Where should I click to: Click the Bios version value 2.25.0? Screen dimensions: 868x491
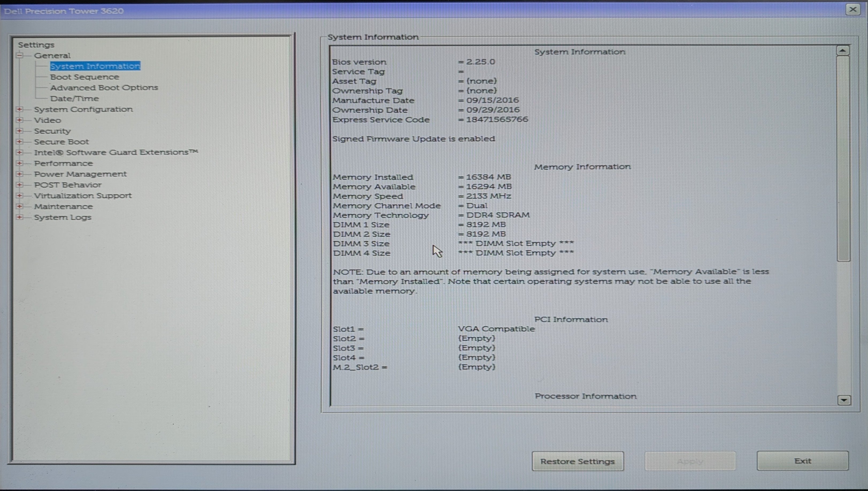pyautogui.click(x=481, y=62)
